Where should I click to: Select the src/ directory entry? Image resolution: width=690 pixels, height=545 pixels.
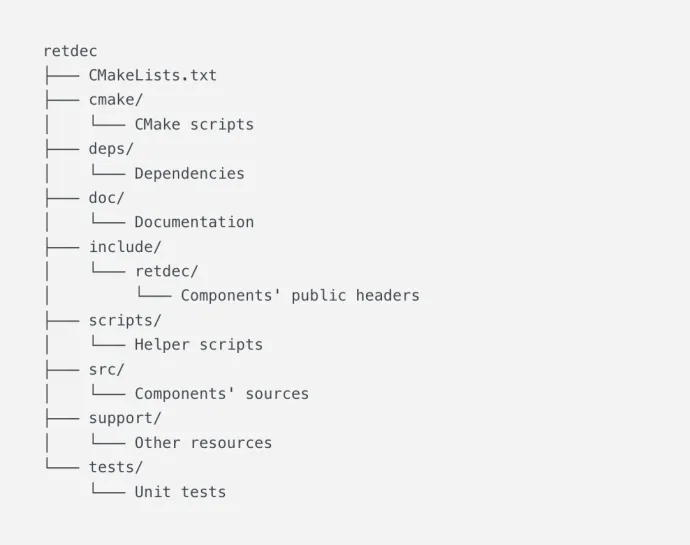coord(107,369)
